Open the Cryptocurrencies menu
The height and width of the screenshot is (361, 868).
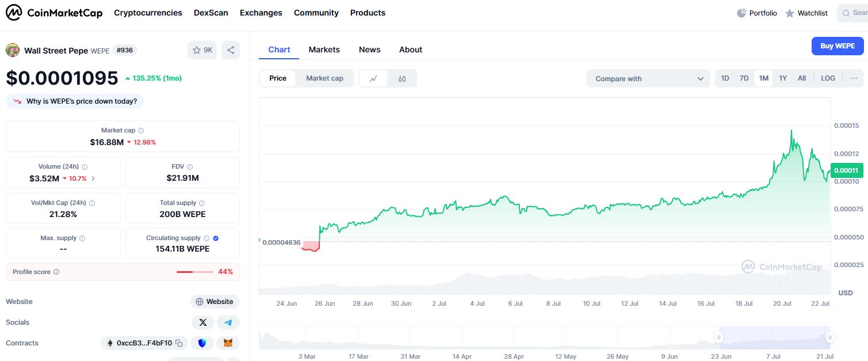click(x=148, y=13)
